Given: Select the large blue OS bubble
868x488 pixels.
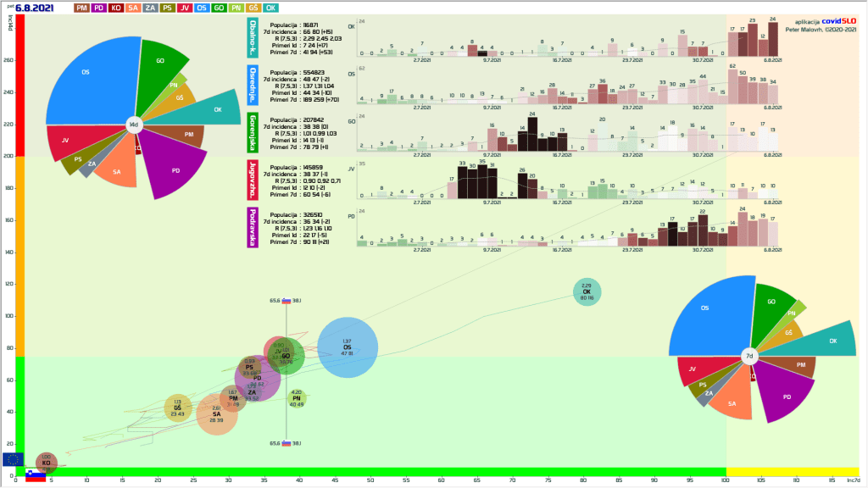Looking at the screenshot, I should click(347, 347).
